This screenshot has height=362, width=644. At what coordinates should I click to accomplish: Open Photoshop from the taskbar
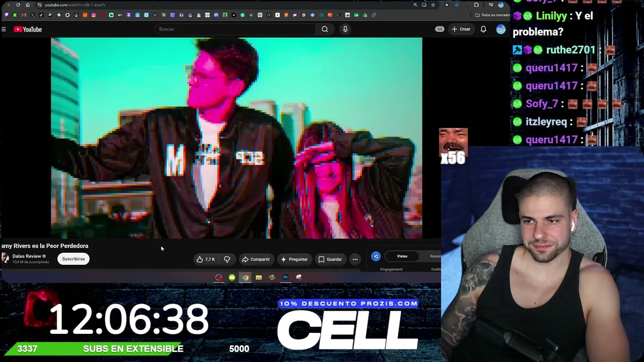[x=285, y=278]
